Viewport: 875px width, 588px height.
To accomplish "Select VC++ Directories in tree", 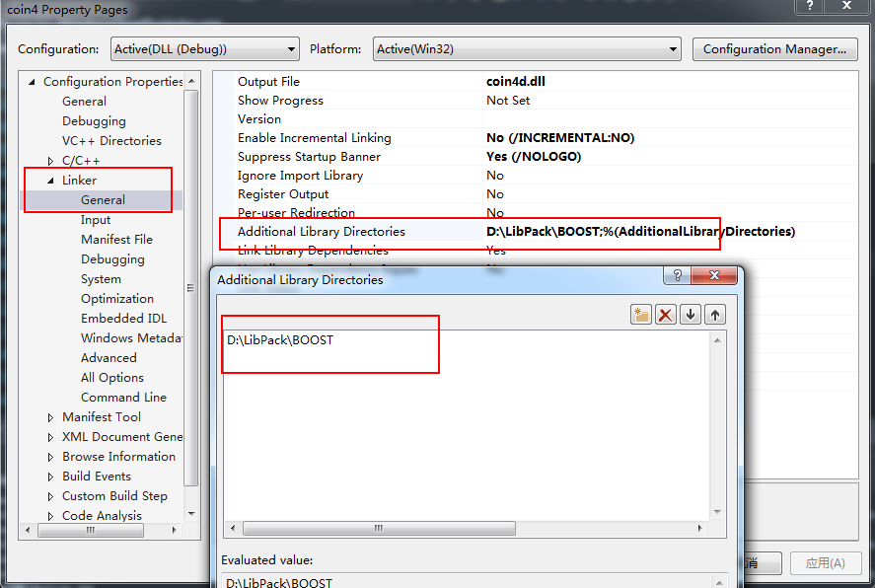I will [111, 141].
